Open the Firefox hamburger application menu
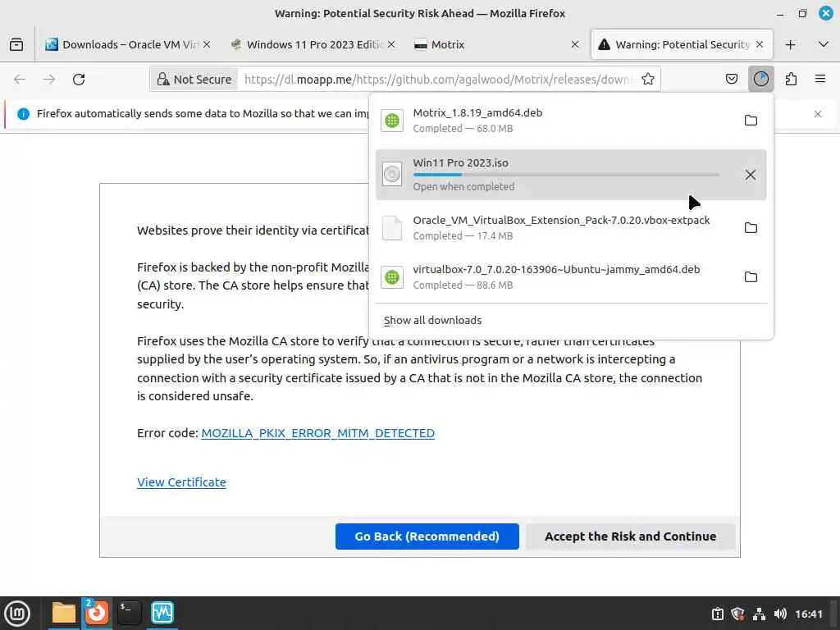 (820, 80)
